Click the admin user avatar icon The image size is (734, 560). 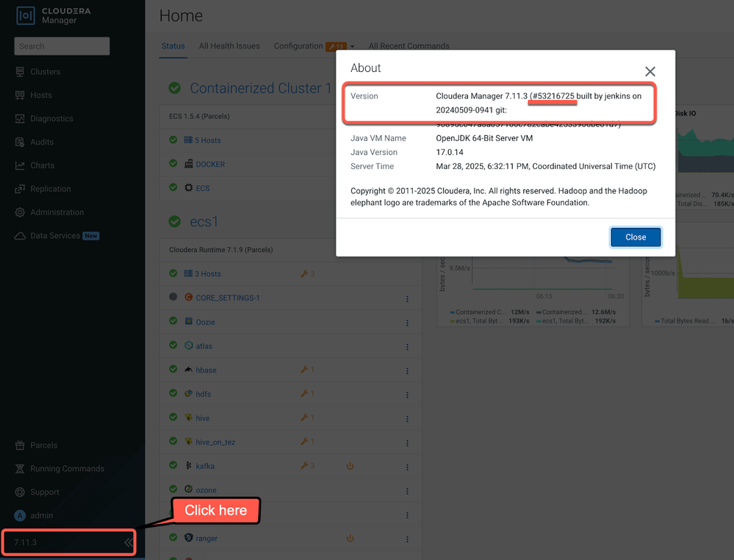(x=20, y=515)
